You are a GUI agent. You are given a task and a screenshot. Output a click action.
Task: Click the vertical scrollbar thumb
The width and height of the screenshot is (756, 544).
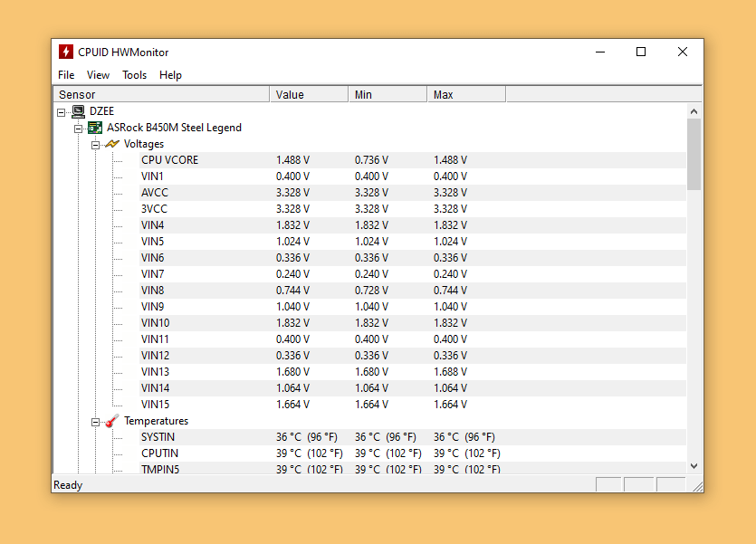(x=694, y=154)
